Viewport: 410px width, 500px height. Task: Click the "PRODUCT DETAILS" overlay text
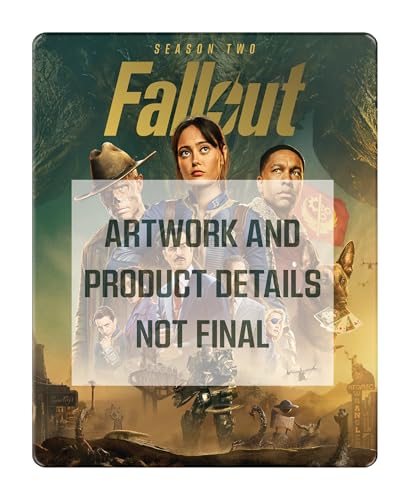point(203,284)
